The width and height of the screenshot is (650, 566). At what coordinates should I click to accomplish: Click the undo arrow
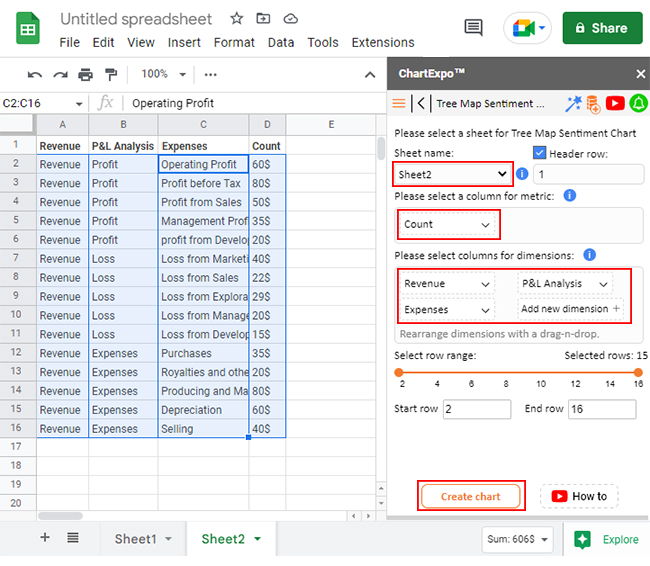(34, 75)
